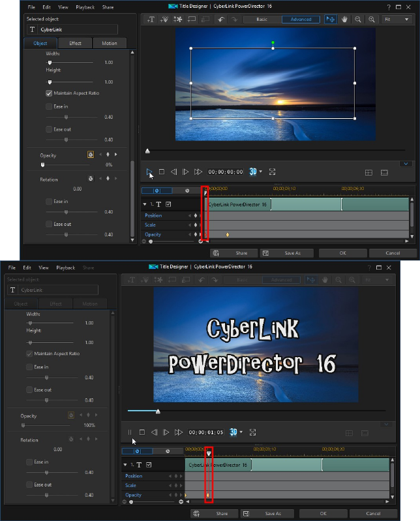The height and width of the screenshot is (521, 420).
Task: Open the Fit zoom dropdown in stopped-preview window
Action: click(x=397, y=20)
